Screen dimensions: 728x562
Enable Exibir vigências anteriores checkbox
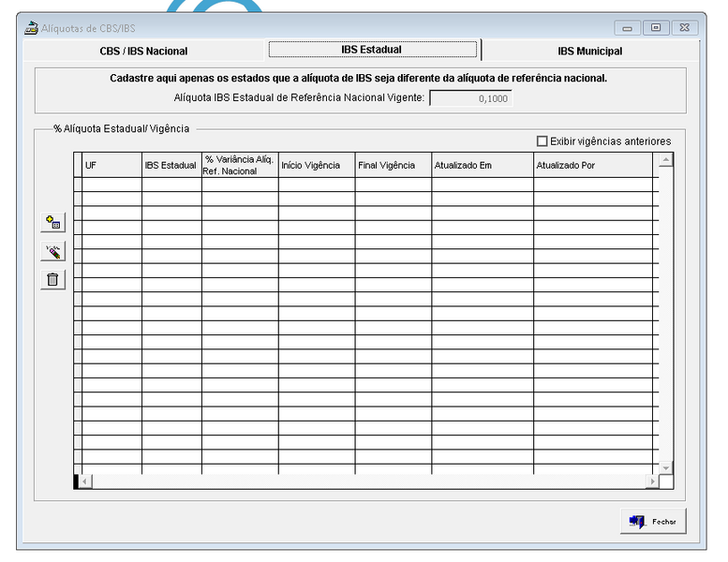(542, 141)
